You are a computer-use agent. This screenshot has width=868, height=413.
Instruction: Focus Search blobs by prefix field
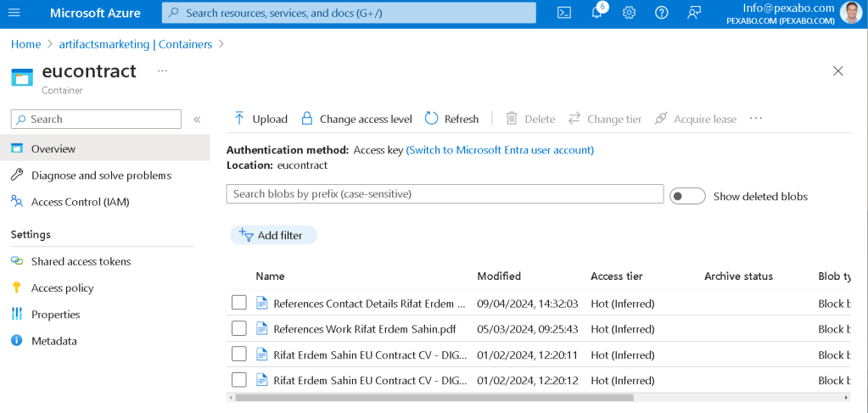coord(445,194)
